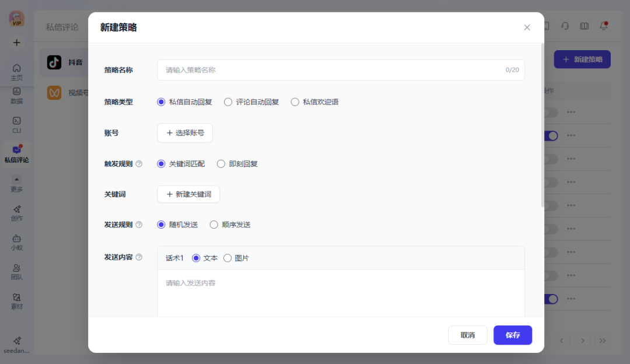The image size is (630, 364).
Task: Close the 新建策略 dialog with the X
Action: pos(527,27)
